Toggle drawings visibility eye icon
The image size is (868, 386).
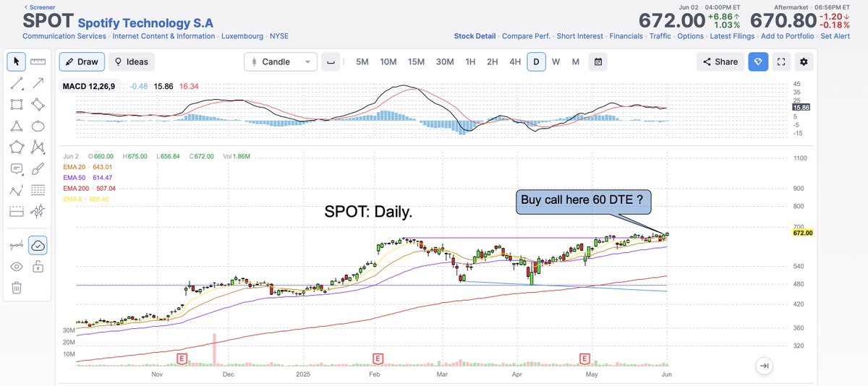point(17,267)
